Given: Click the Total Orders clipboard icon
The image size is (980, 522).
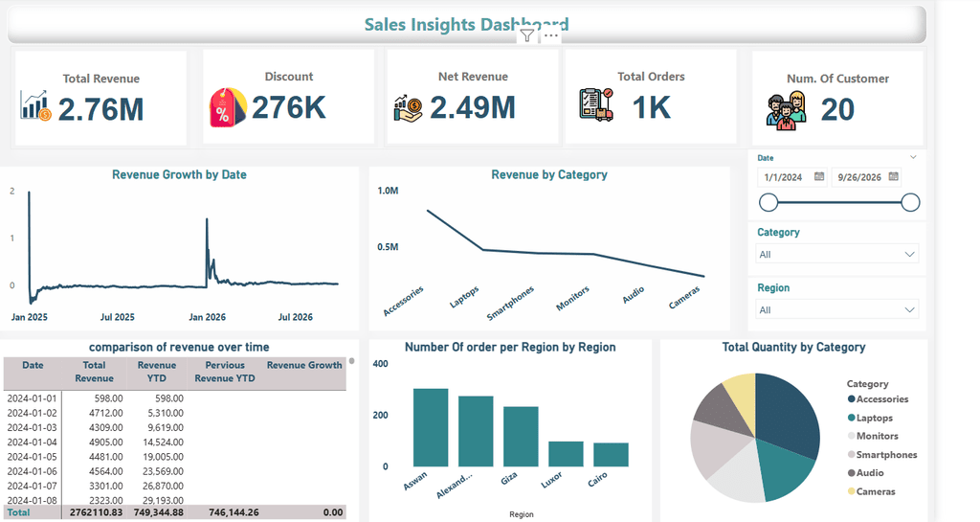Looking at the screenshot, I should pos(595,104).
